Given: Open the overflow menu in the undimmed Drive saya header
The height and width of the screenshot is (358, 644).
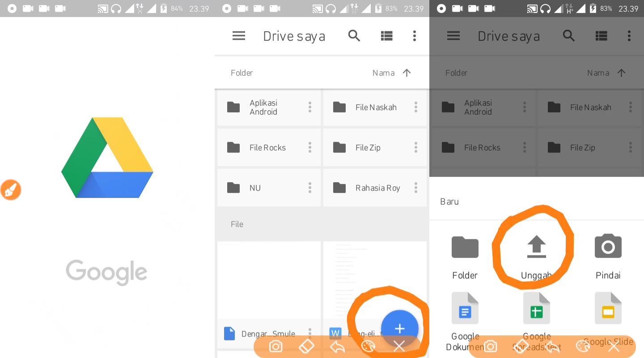Looking at the screenshot, I should pos(415,36).
